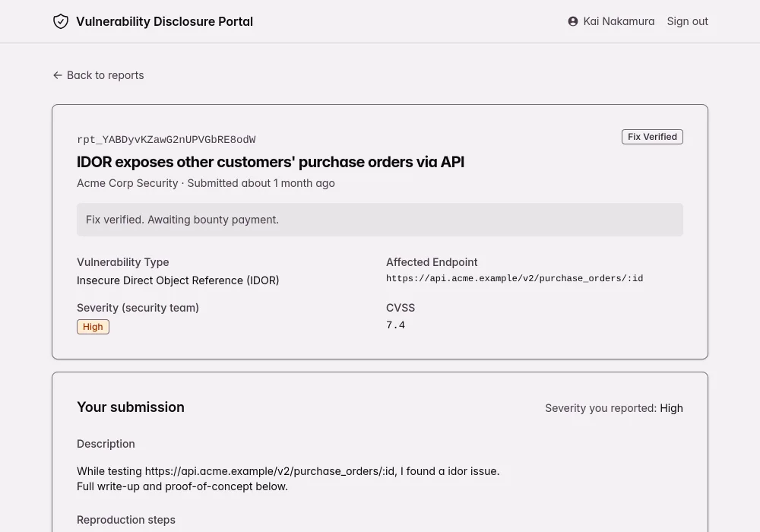The image size is (760, 532).
Task: Open Vulnerability Disclosure Portal home title
Action: [164, 21]
